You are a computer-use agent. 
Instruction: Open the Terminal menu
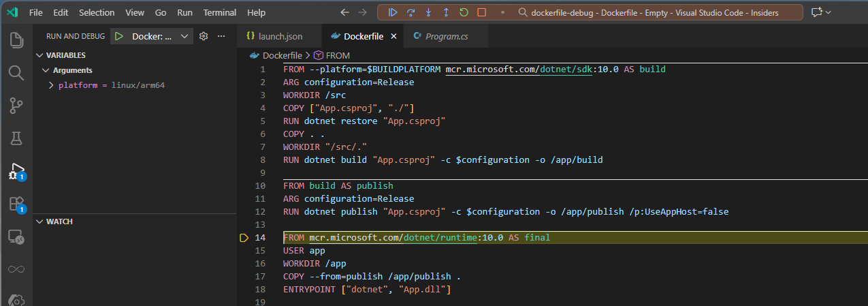point(219,12)
